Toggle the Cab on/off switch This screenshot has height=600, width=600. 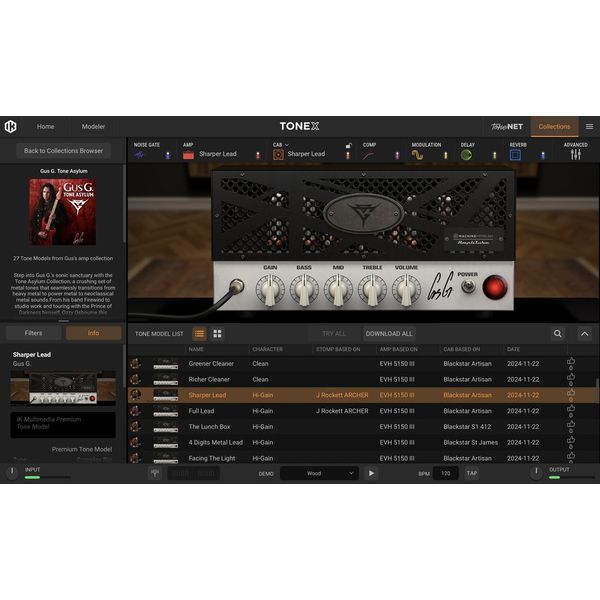347,155
